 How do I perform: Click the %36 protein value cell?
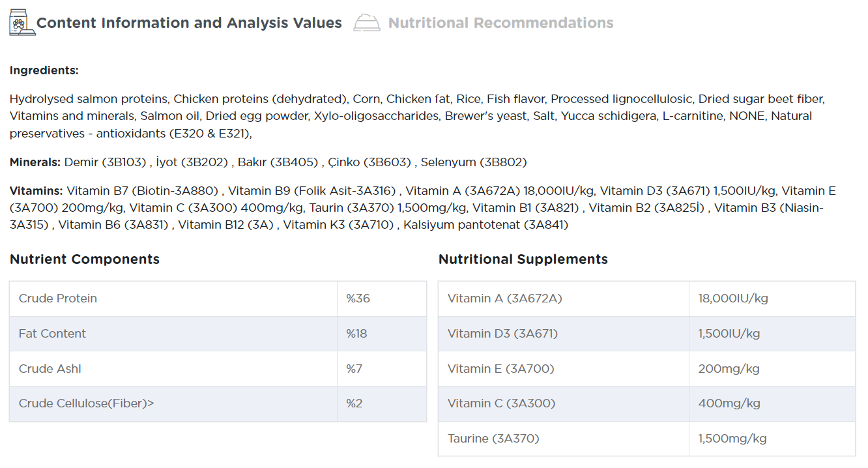point(382,299)
